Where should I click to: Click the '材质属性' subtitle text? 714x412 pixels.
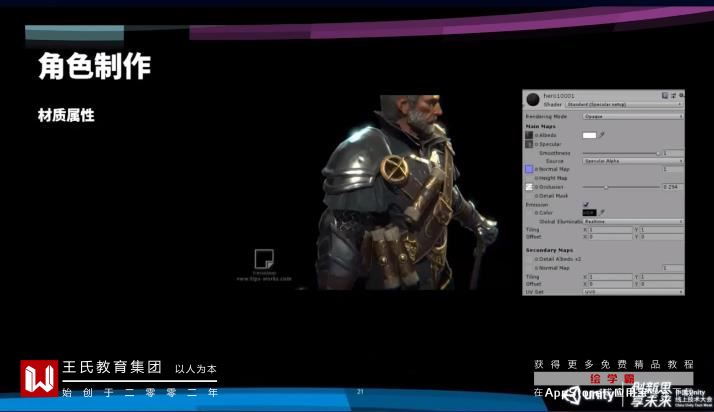66,116
